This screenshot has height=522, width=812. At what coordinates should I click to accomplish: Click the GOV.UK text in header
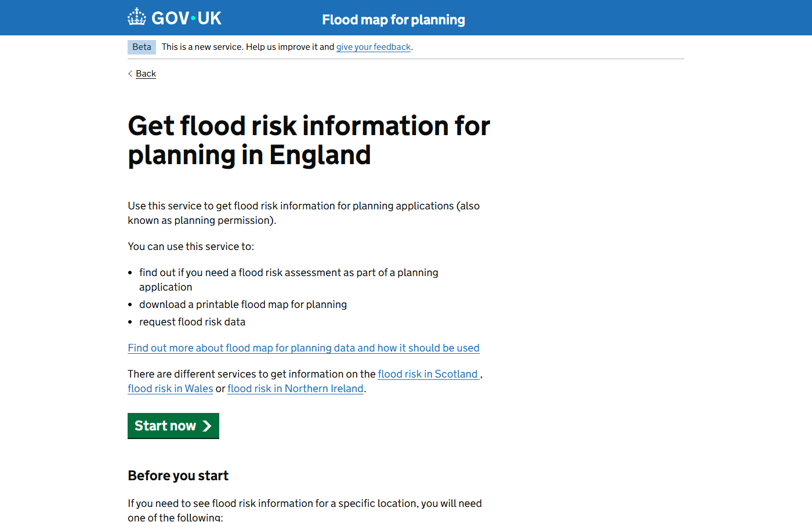186,18
